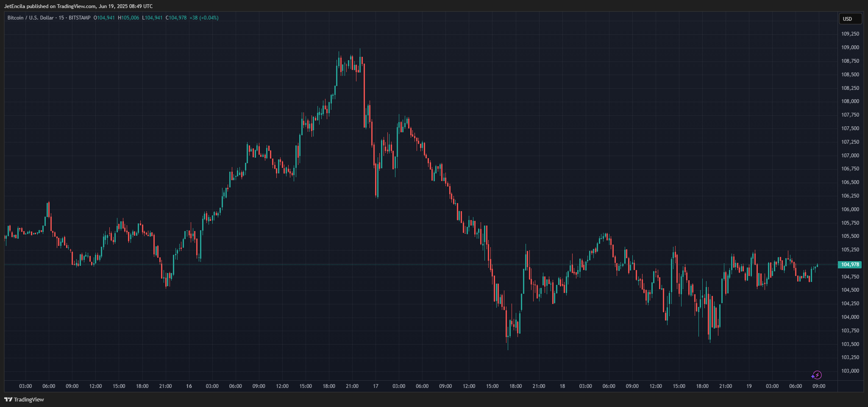Click the 106,000 price axis label

(850, 209)
